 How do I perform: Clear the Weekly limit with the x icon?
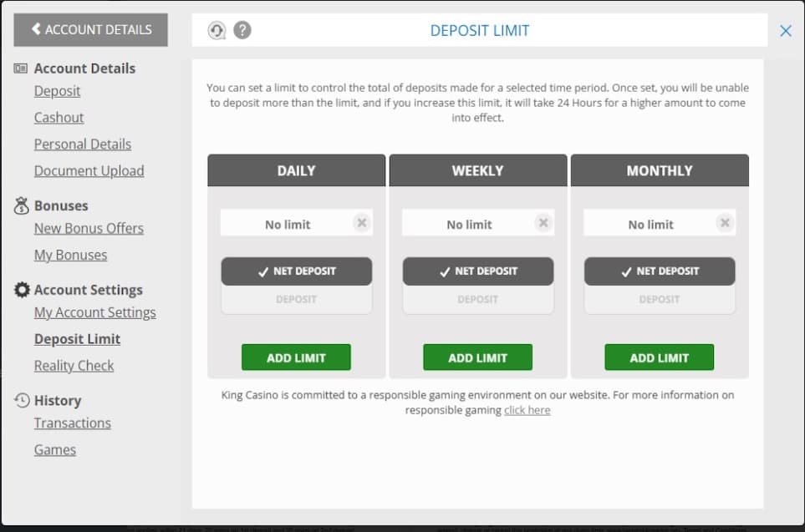coord(543,223)
